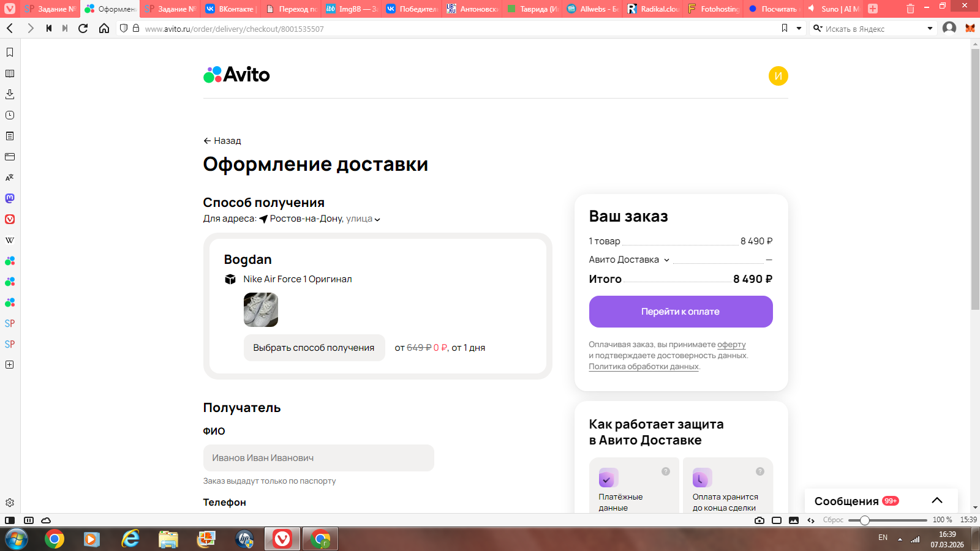Click the add web panel plus icon
This screenshot has height=551, width=980.
point(10,364)
